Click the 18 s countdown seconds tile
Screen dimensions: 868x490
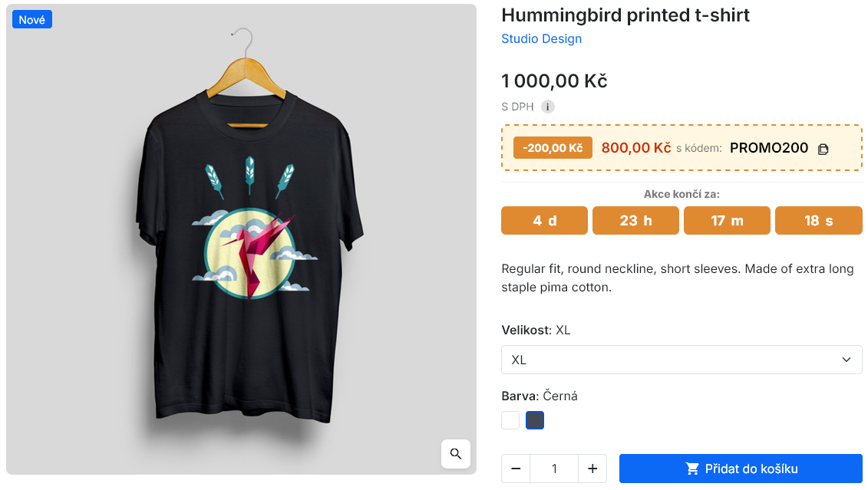coord(819,221)
